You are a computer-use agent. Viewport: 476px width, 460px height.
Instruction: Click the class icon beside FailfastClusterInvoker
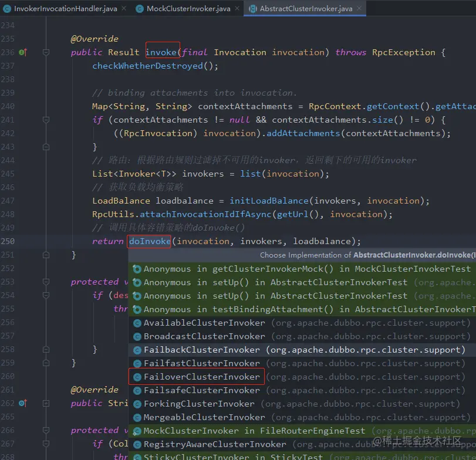click(x=137, y=364)
